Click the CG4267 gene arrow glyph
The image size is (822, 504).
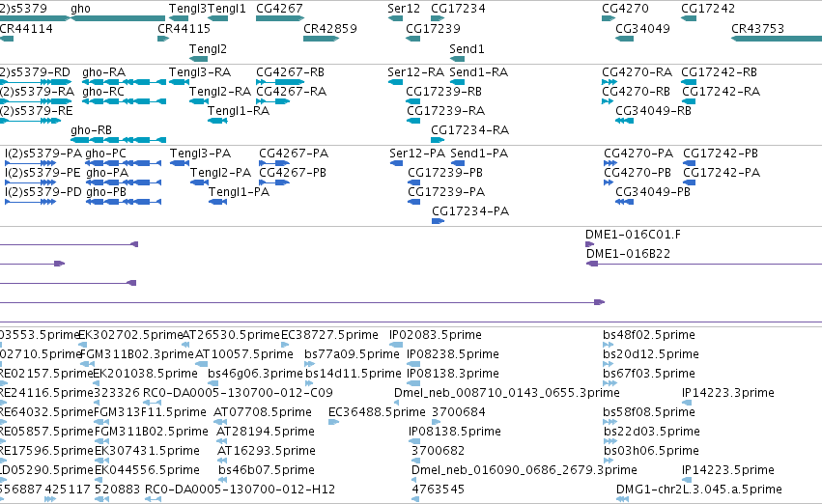(280, 19)
